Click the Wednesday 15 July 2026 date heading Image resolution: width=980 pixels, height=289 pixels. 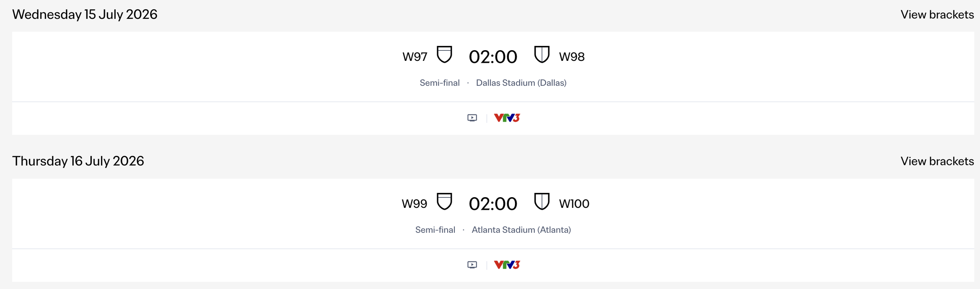[85, 15]
